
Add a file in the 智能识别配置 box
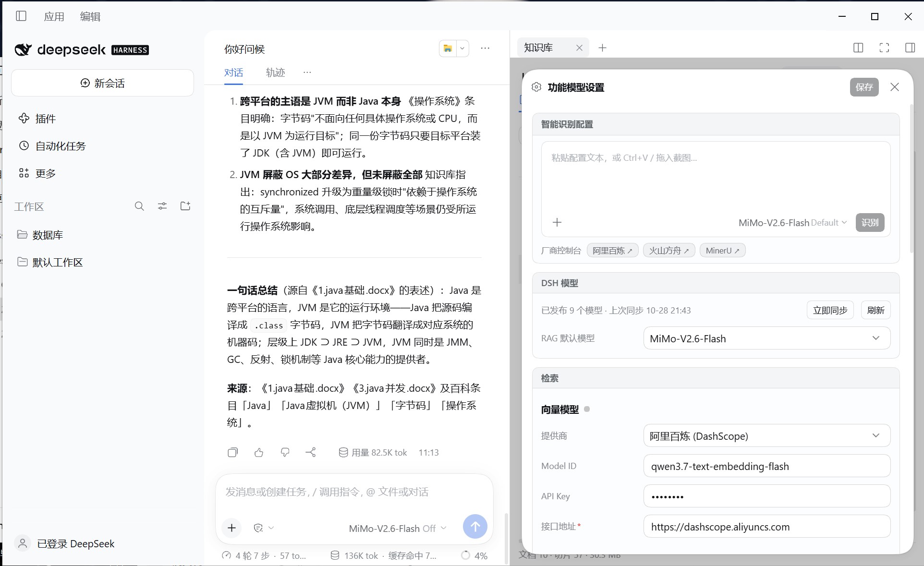click(557, 222)
